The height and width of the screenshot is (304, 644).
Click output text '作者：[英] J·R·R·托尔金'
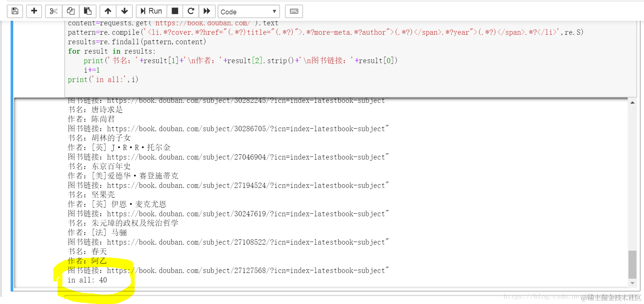[119, 147]
